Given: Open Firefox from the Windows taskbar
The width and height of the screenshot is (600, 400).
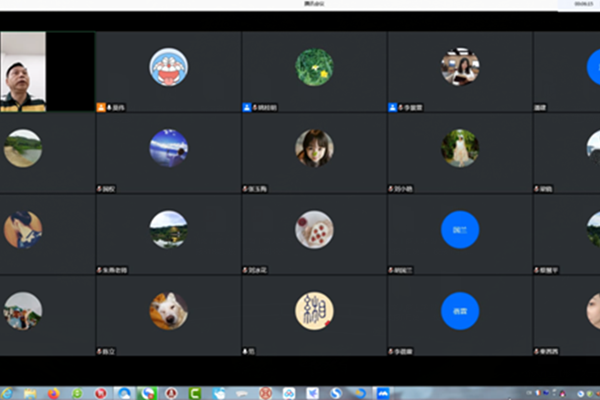Looking at the screenshot, I should [x=53, y=392].
